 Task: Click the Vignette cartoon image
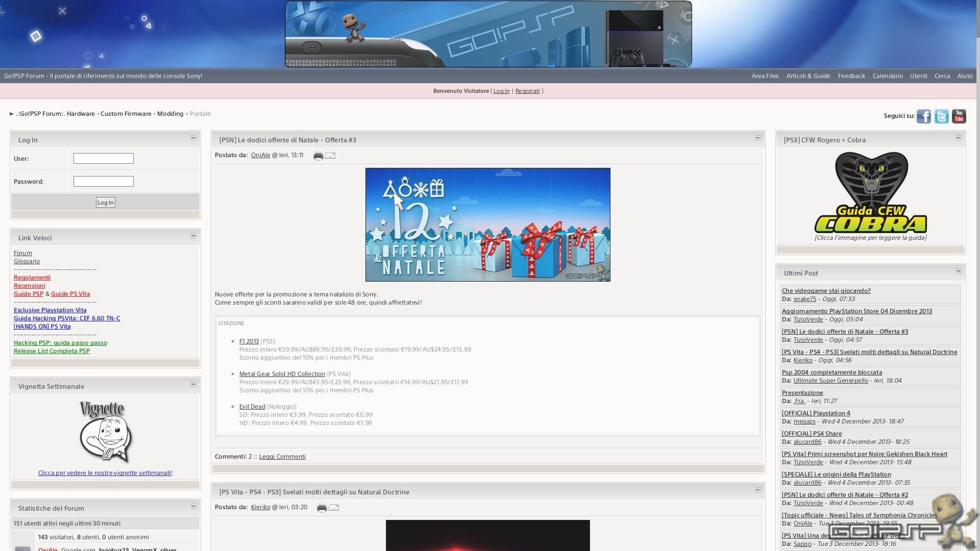coord(106,432)
